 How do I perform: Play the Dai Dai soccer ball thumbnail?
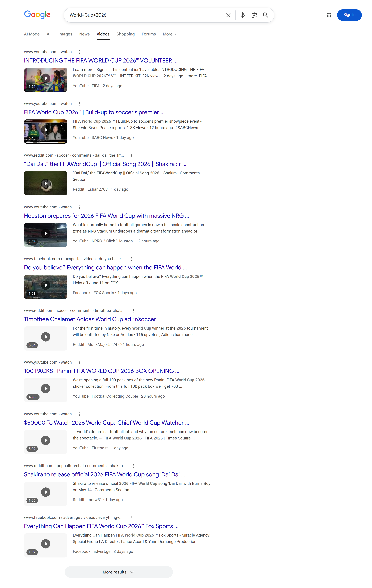point(45,183)
